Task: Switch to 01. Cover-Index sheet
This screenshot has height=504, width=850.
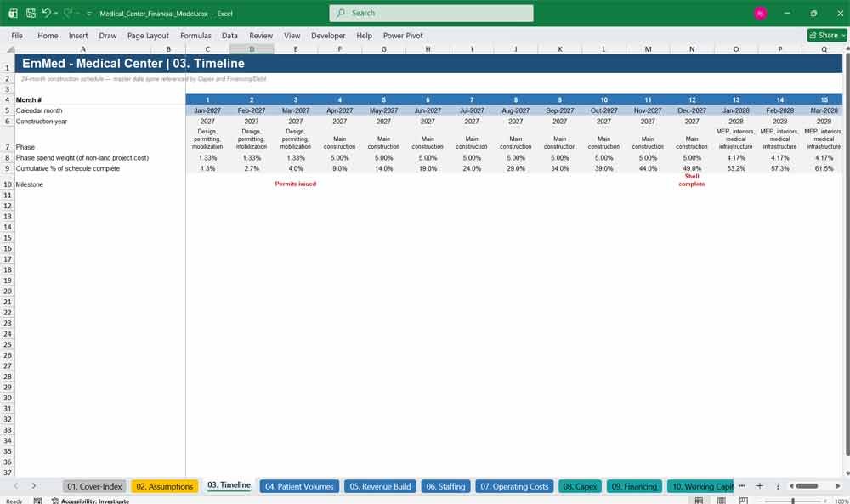Action: (x=94, y=486)
